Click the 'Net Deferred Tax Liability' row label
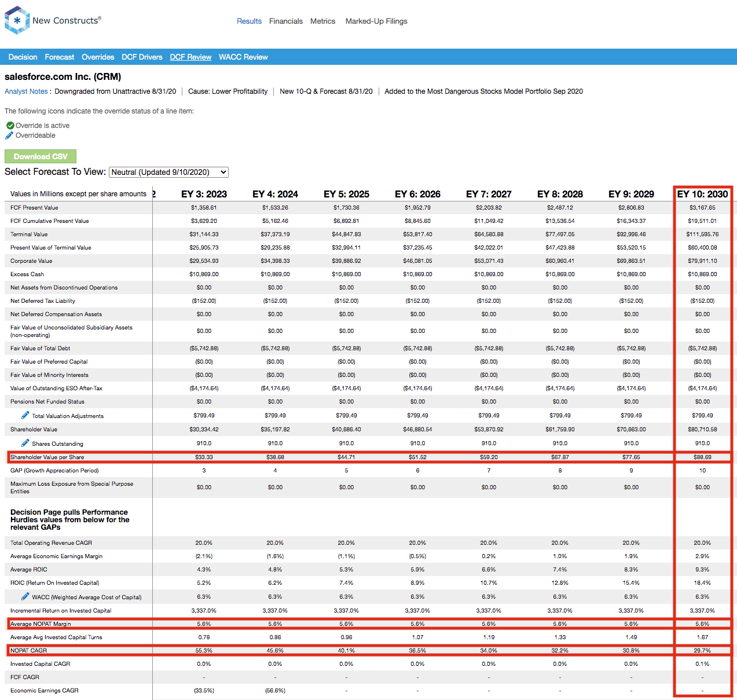Image resolution: width=737 pixels, height=700 pixels. [43, 301]
